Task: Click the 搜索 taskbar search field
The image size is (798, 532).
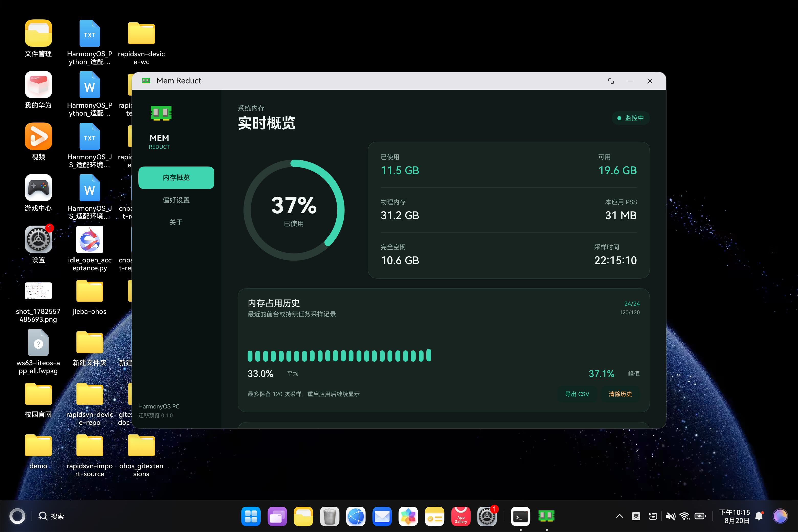Action: (52, 516)
